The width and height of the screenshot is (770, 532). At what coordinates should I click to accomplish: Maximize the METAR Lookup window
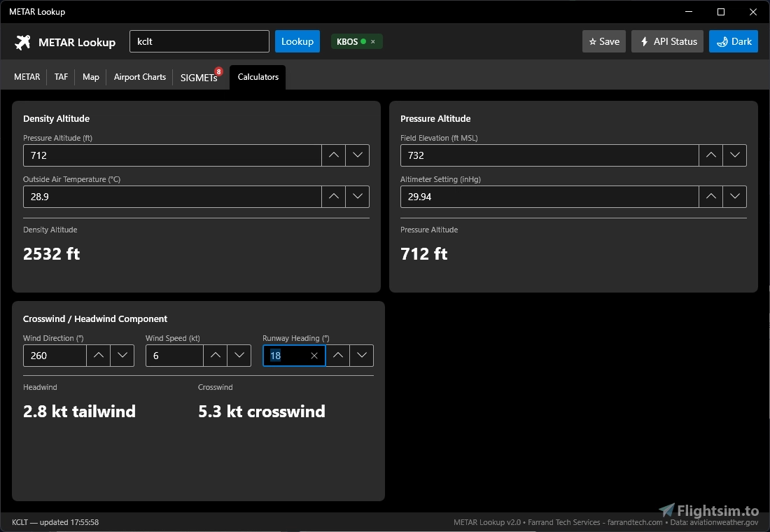[x=721, y=12]
